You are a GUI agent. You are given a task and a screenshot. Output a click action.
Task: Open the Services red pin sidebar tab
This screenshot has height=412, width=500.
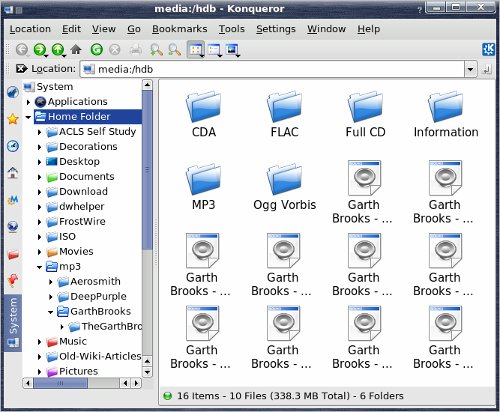coord(13,280)
